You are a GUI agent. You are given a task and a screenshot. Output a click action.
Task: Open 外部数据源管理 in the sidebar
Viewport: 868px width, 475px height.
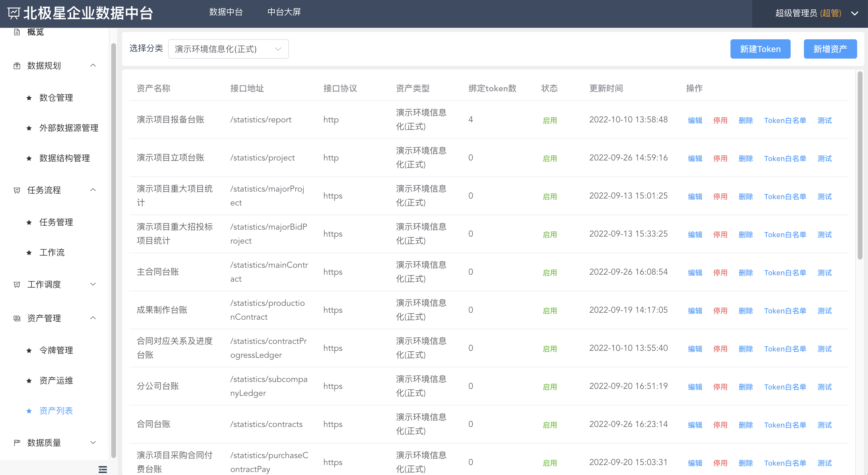click(x=69, y=128)
